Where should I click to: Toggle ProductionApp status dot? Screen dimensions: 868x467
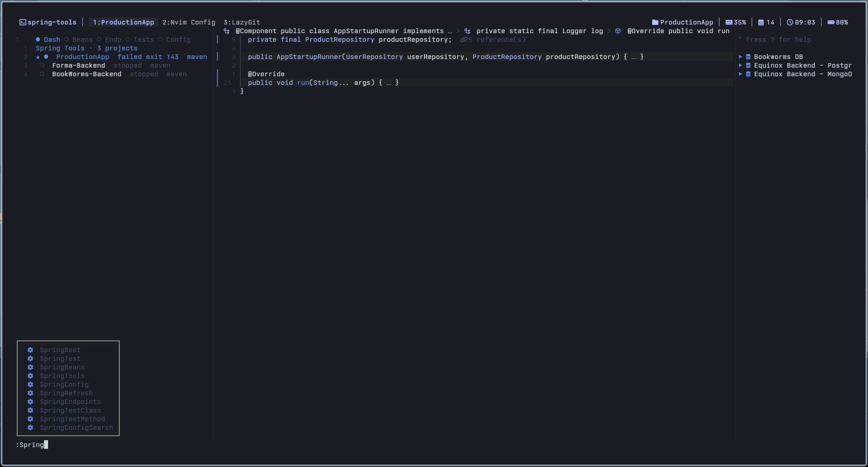pyautogui.click(x=46, y=57)
